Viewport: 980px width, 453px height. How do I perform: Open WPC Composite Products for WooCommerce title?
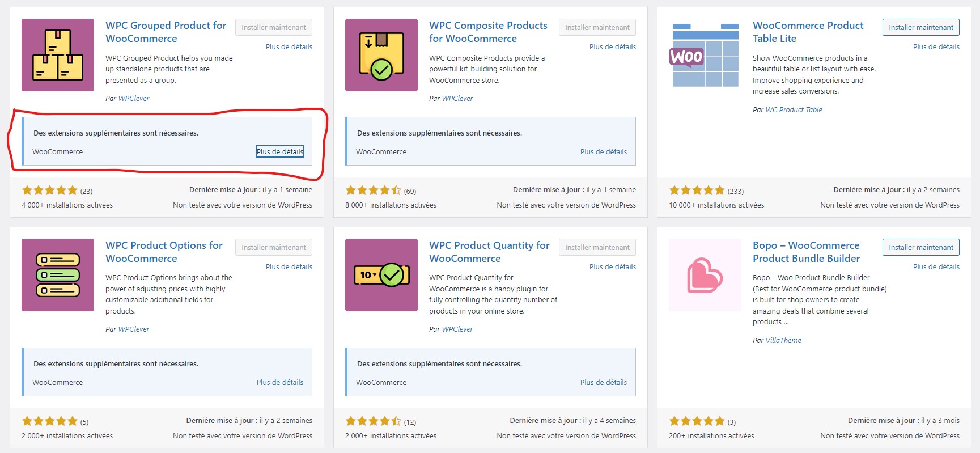point(488,32)
